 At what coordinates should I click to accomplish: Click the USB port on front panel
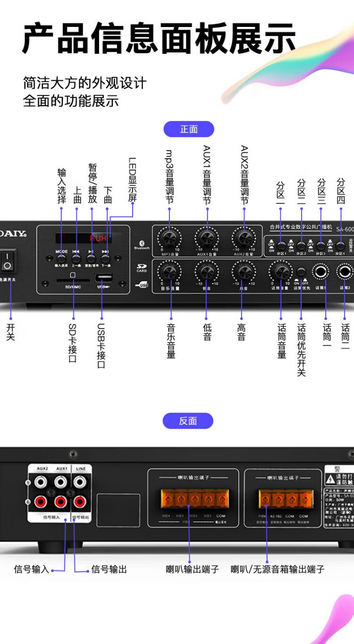[x=103, y=278]
